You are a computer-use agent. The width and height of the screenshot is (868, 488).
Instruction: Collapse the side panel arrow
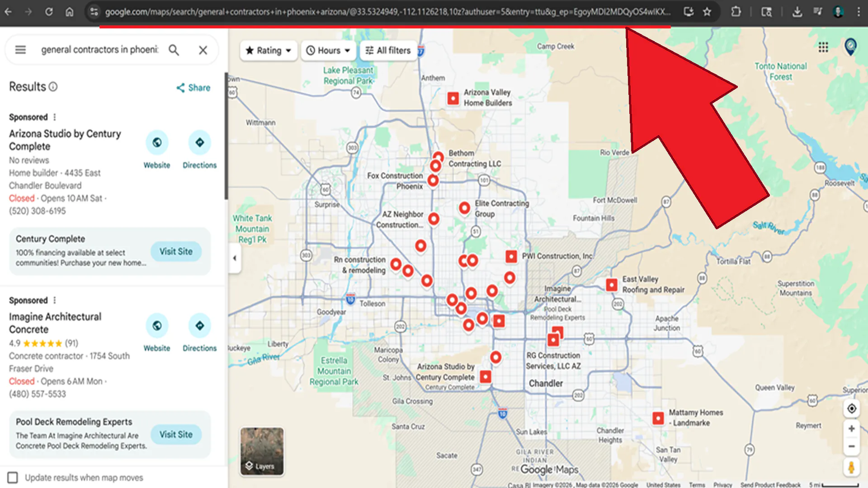(x=234, y=258)
